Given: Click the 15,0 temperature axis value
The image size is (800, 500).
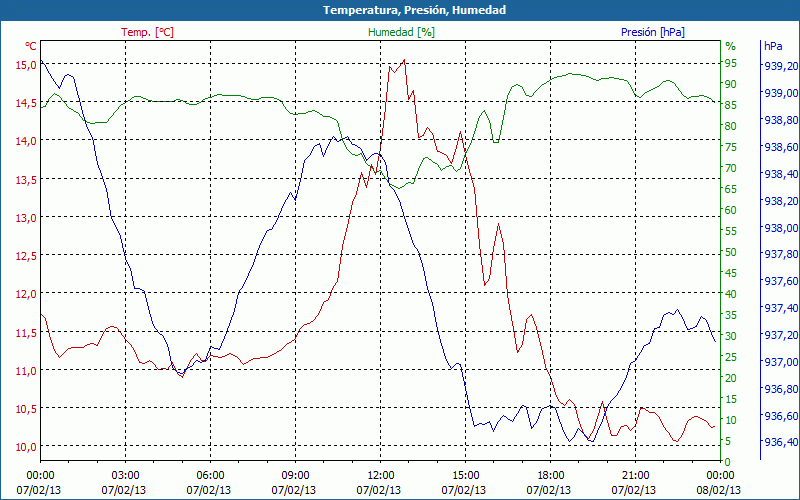Looking at the screenshot, I should coord(27,65).
